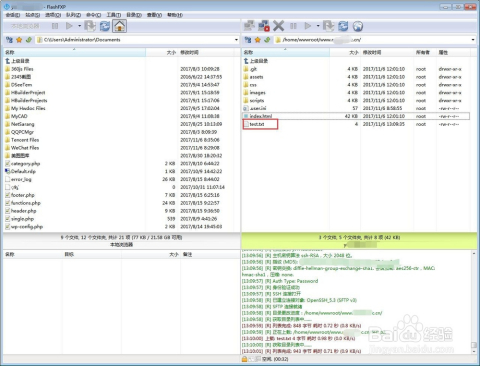Click the home icon in the local toolbar
The width and height of the screenshot is (480, 366).
tap(119, 26)
